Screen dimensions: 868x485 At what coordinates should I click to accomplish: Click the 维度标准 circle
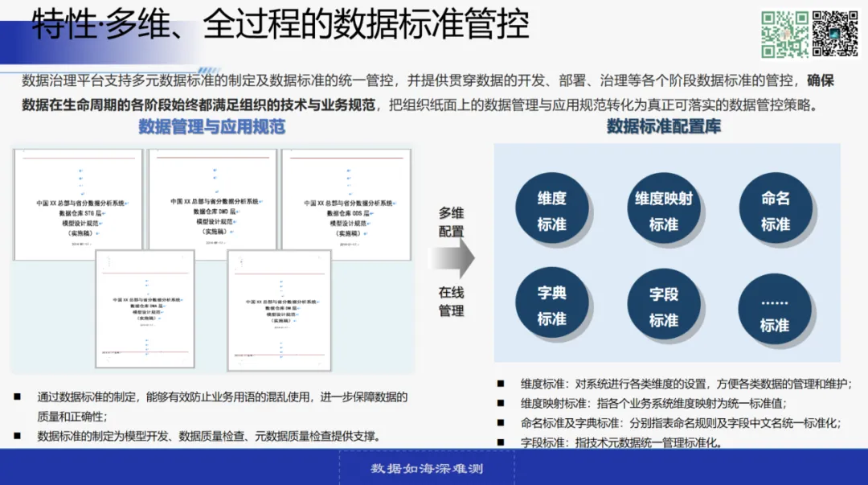point(552,209)
